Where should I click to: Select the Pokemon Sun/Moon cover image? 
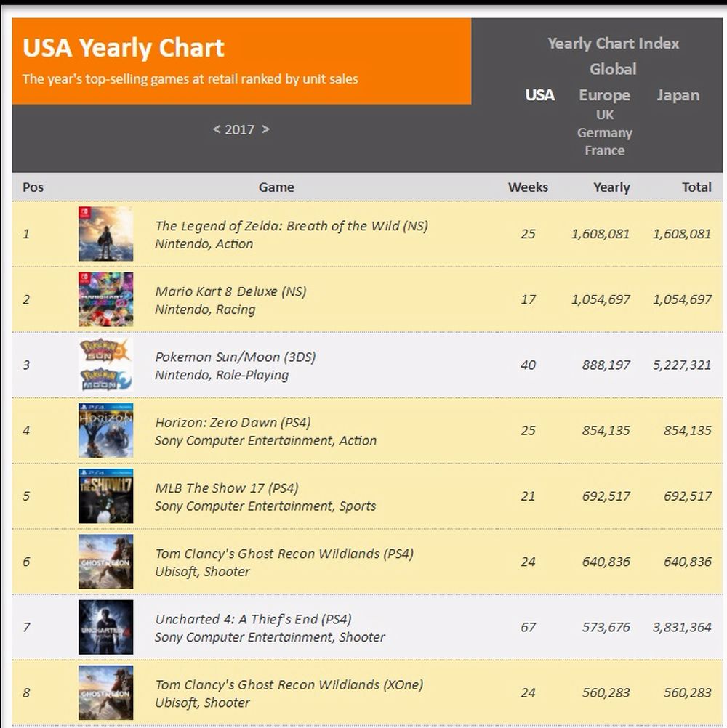(x=105, y=365)
